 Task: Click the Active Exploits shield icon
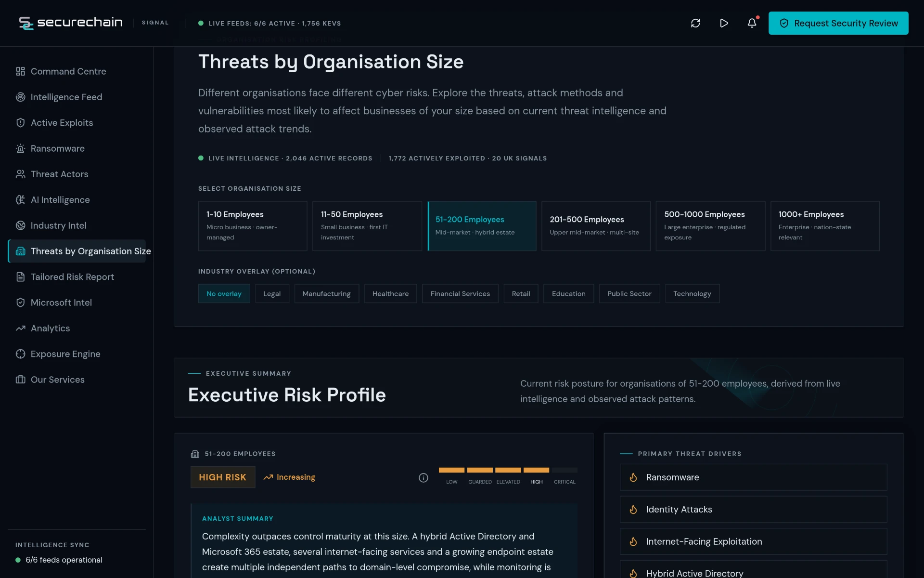coord(20,123)
